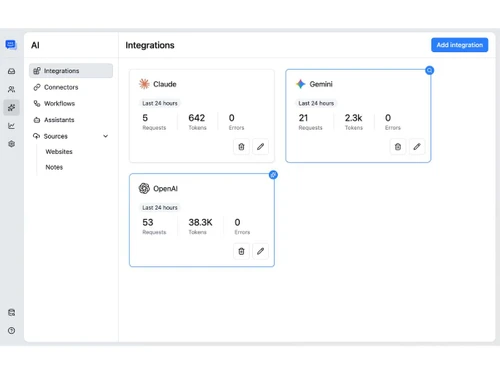Delete the Gemini integration with trash icon
500x375 pixels.
[398, 147]
